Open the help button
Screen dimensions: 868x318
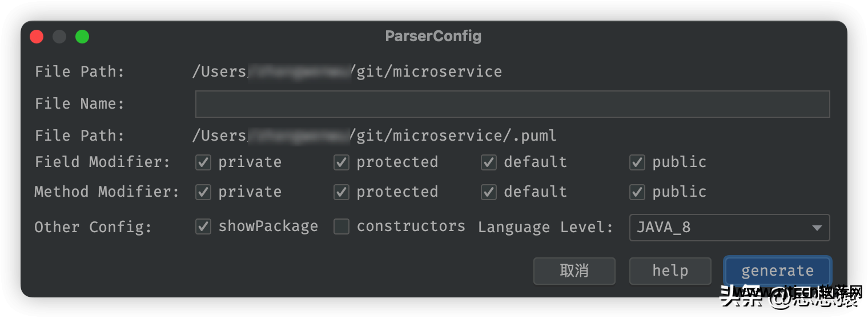click(x=670, y=271)
